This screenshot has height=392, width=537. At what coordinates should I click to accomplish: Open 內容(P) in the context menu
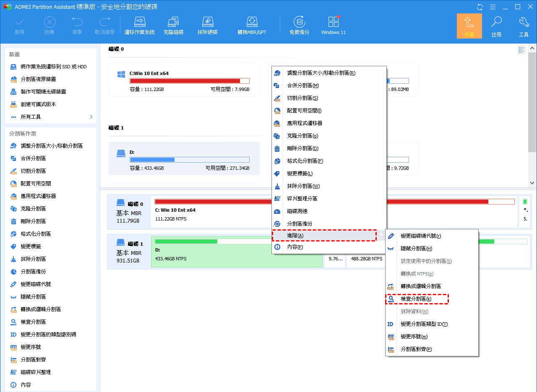[x=329, y=247]
